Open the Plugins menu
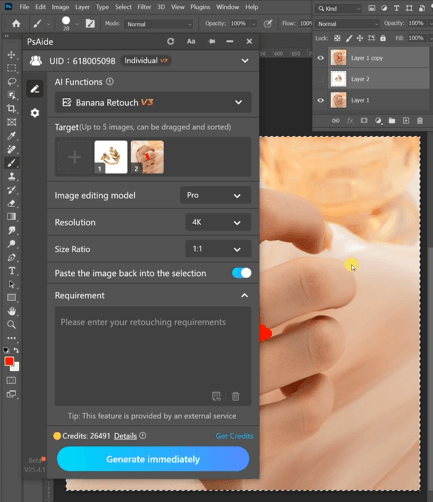 [200, 7]
